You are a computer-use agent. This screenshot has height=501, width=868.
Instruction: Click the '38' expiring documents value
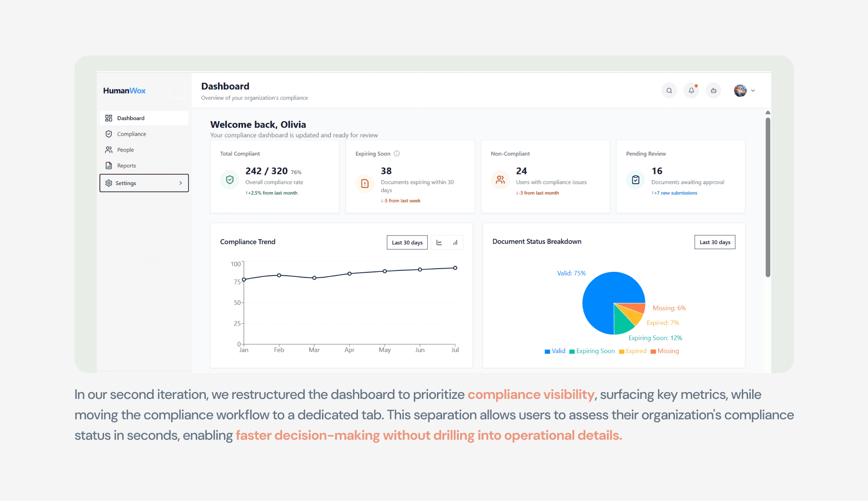click(386, 171)
